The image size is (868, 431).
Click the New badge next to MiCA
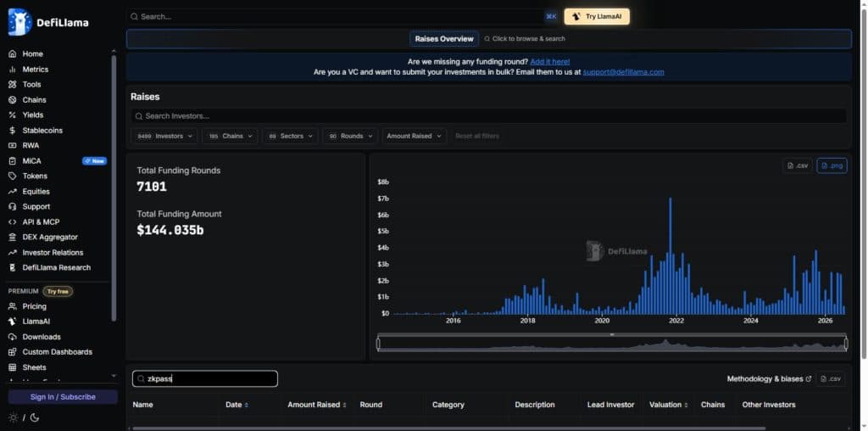[94, 160]
